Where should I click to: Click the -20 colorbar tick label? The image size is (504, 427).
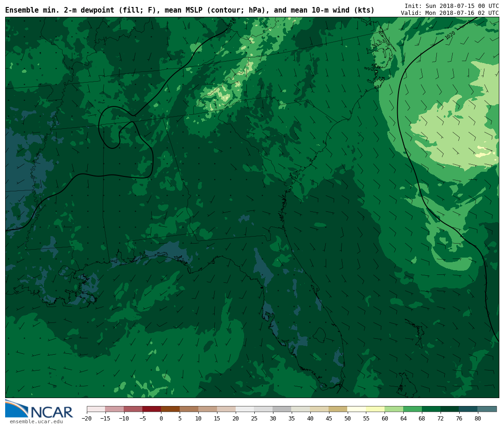(86, 419)
